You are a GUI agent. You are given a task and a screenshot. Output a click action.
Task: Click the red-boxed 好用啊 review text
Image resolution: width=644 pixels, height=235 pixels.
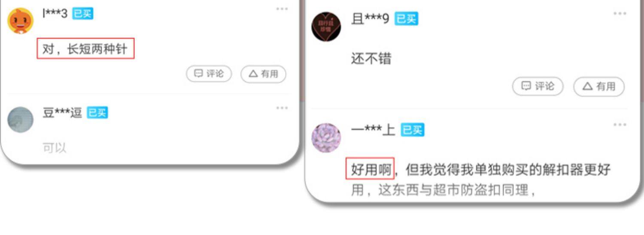click(370, 168)
